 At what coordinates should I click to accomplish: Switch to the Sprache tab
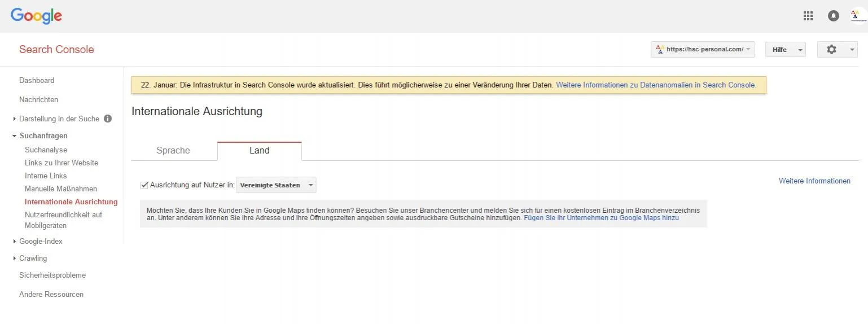pyautogui.click(x=173, y=151)
